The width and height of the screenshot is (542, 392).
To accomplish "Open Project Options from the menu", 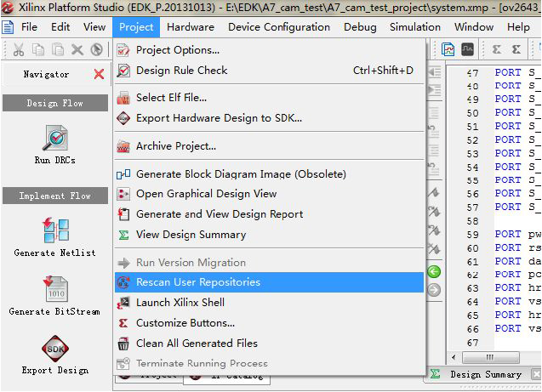I will pos(177,50).
